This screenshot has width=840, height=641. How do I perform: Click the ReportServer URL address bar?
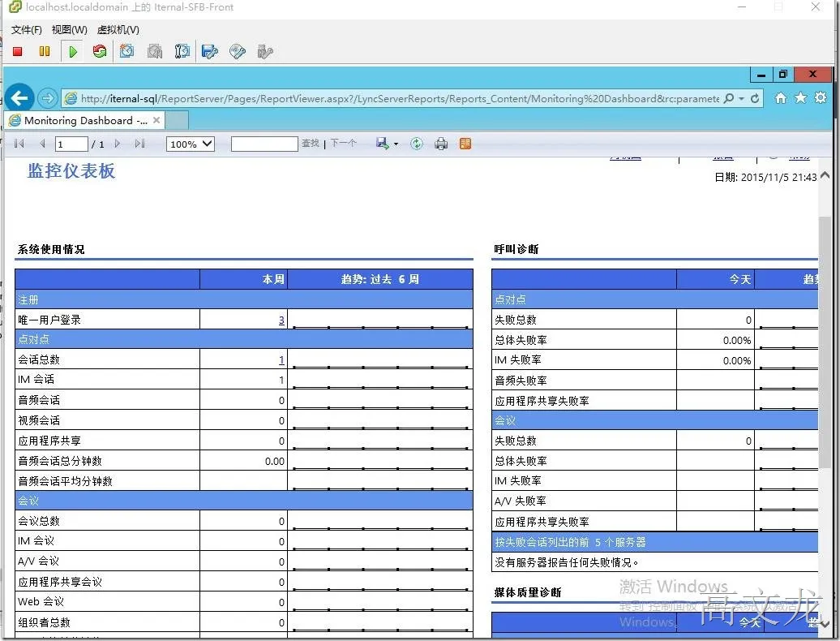click(x=399, y=99)
